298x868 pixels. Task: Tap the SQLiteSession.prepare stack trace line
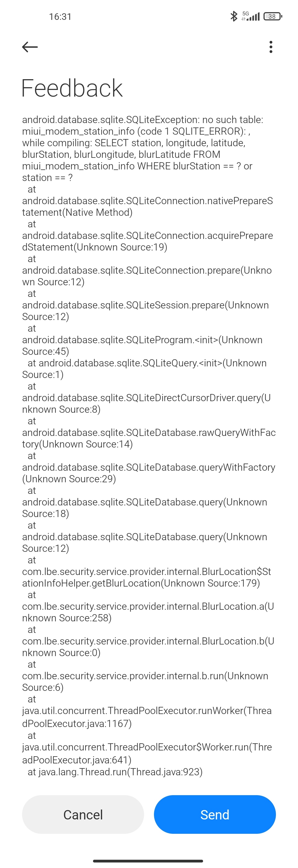[x=146, y=311]
